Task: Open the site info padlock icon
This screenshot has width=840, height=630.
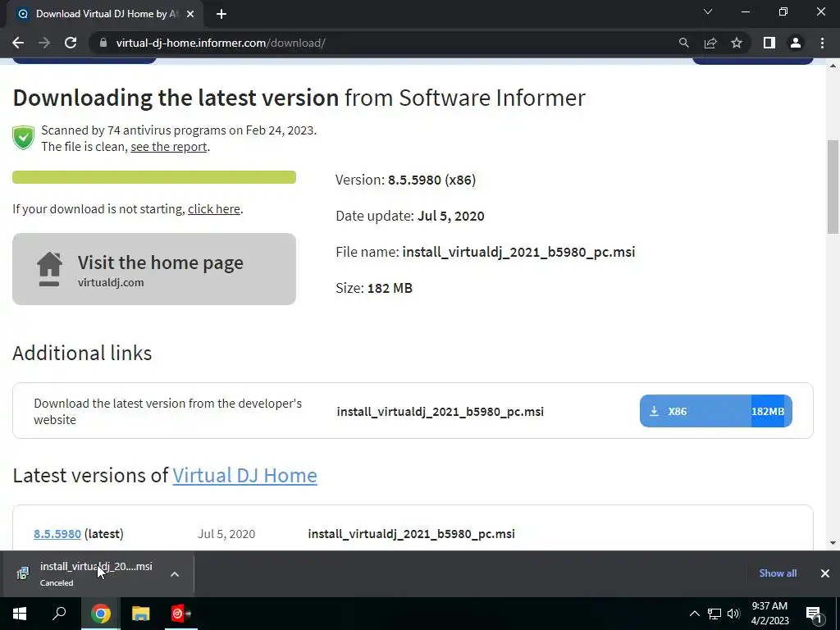Action: pos(103,43)
